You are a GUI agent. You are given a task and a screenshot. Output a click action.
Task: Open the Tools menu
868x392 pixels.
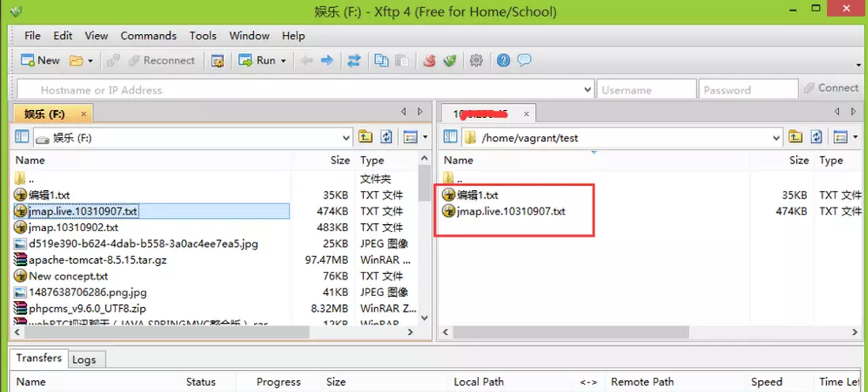(x=203, y=36)
